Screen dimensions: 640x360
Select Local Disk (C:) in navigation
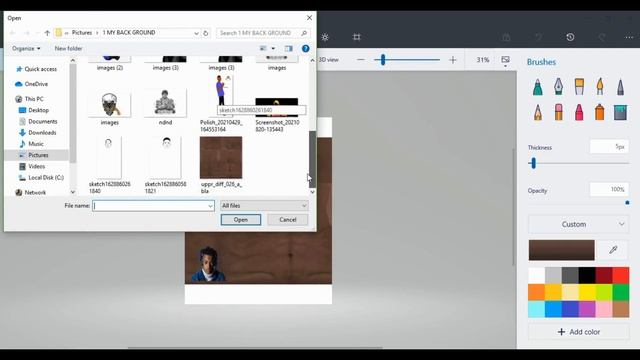(x=46, y=178)
